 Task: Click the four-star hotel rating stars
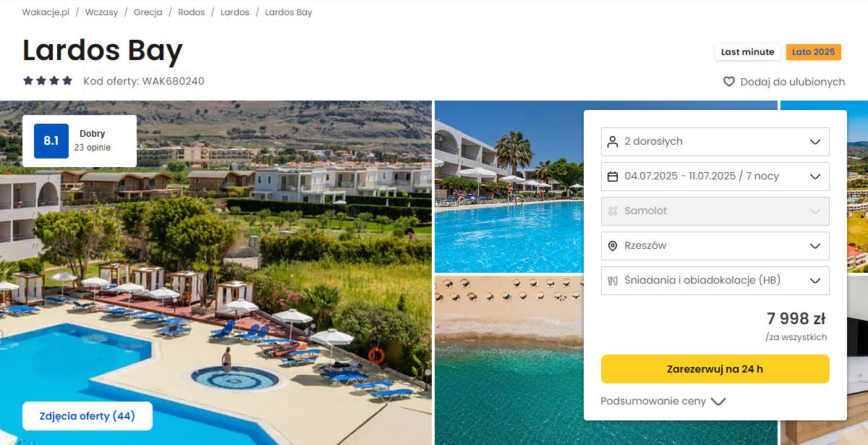tap(48, 81)
